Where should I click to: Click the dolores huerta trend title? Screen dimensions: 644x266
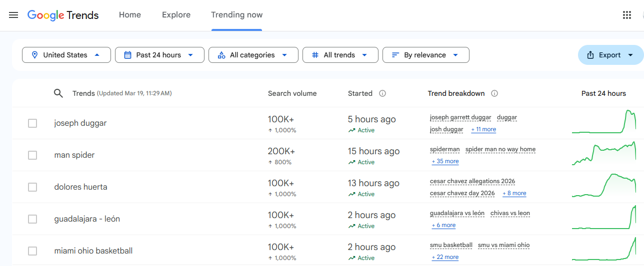pos(80,187)
